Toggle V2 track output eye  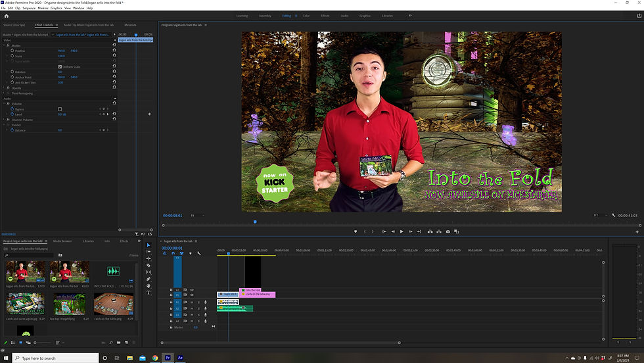pyautogui.click(x=192, y=290)
